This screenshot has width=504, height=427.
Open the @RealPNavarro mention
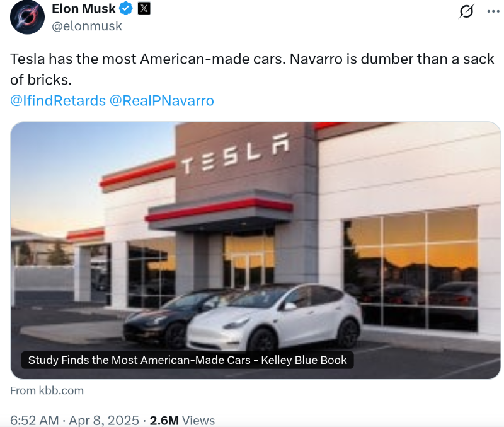click(162, 101)
